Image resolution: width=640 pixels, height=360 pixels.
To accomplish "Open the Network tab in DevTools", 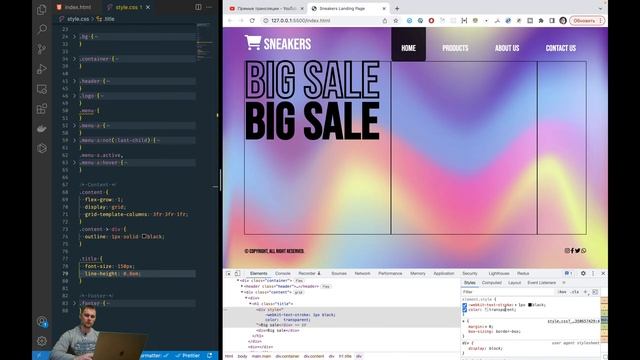I will click(x=362, y=273).
